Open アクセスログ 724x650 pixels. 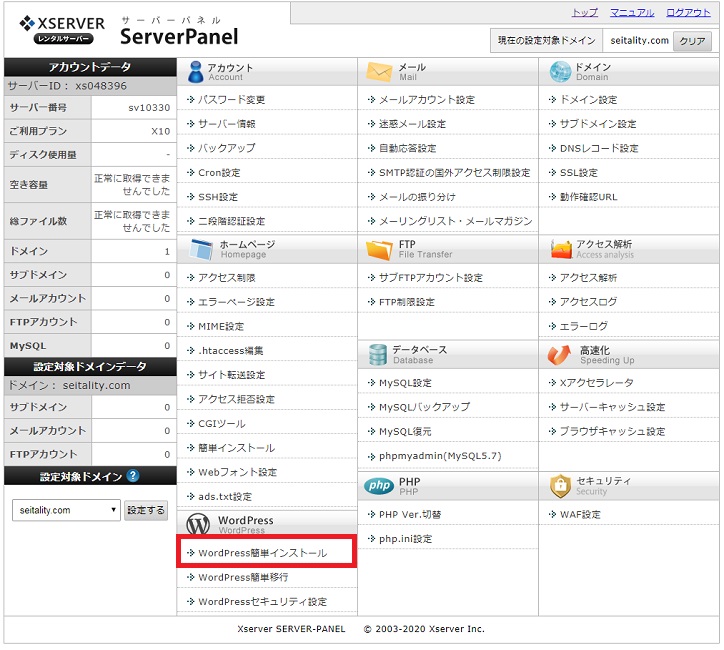coord(588,302)
